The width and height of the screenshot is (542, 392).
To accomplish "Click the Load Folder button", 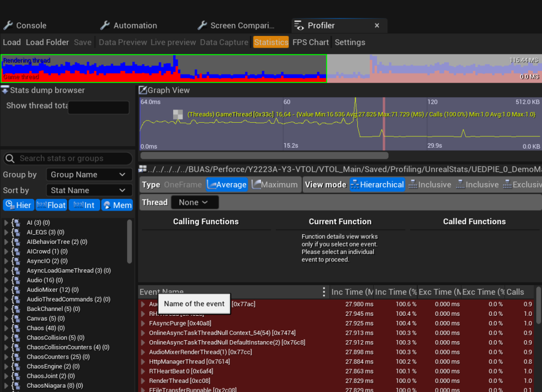I will [x=47, y=42].
